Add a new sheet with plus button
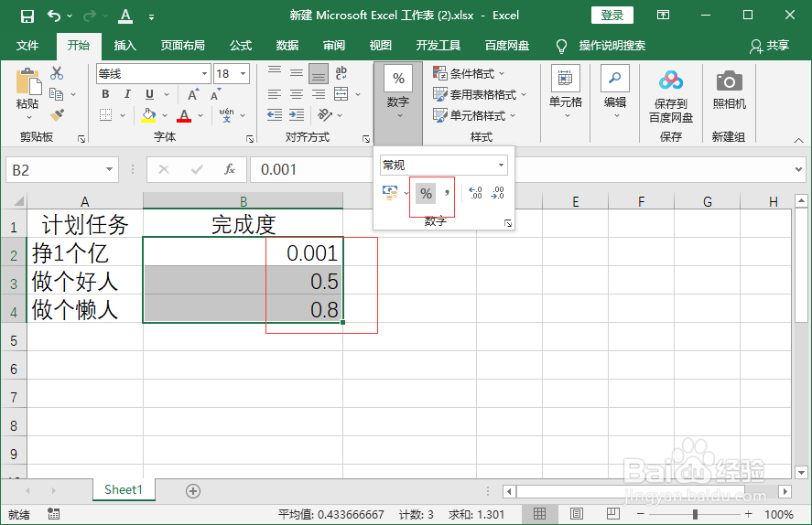Screen dimensions: 812x525 click(193, 491)
